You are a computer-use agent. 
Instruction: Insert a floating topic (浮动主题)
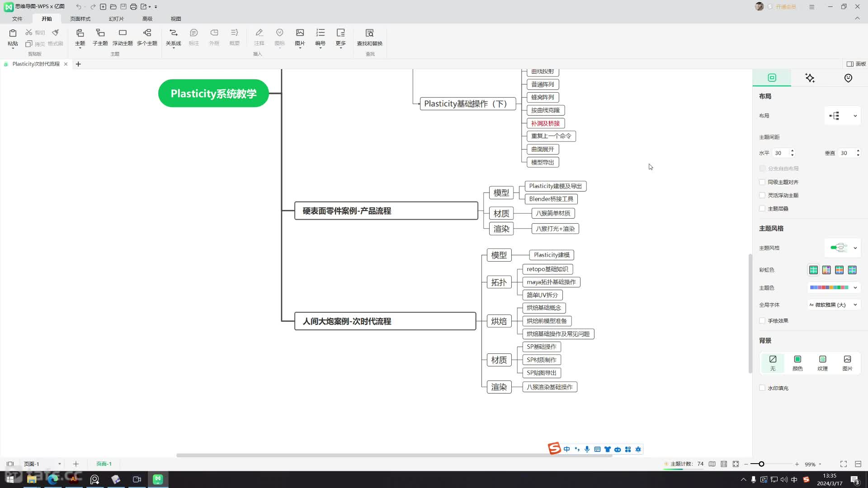point(123,33)
